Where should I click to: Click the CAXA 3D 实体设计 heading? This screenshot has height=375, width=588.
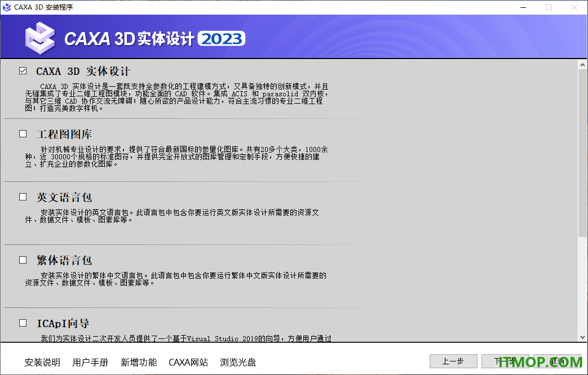[83, 71]
